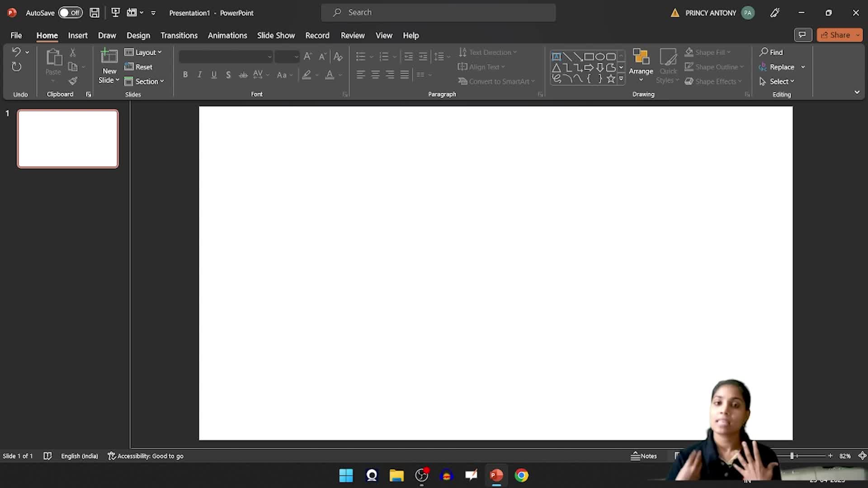The image size is (868, 488).
Task: Switch to the Insert tab
Action: tap(77, 35)
